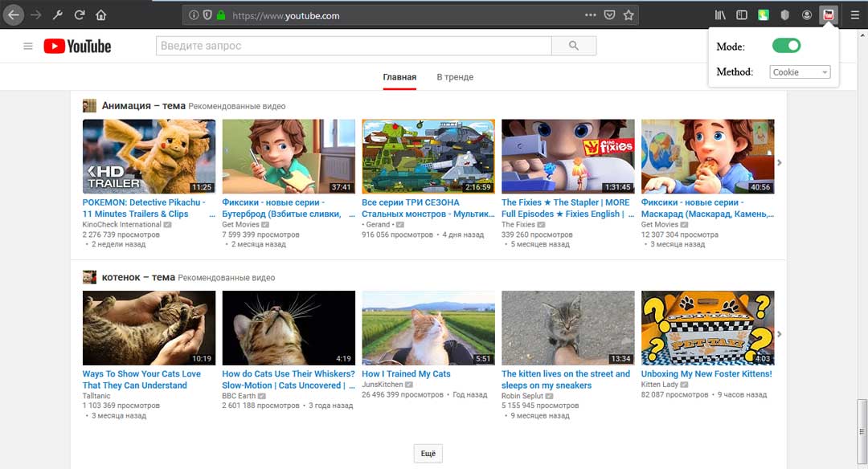Reload the page with refresh icon
This screenshot has height=469, width=868.
79,15
